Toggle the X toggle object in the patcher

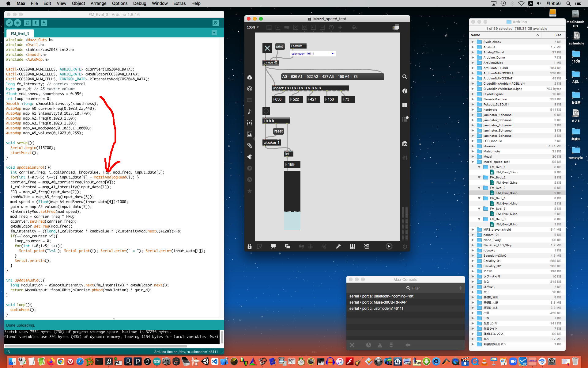point(267,48)
